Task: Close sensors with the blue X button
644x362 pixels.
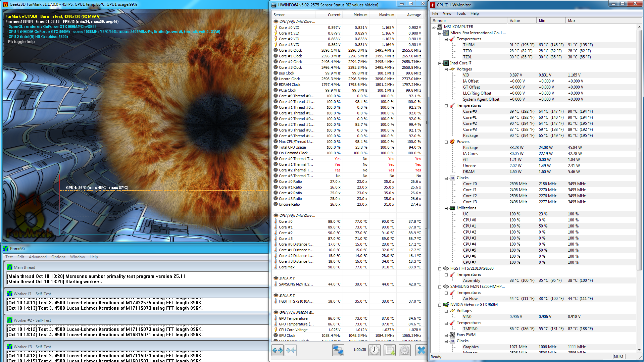Action: pos(421,350)
